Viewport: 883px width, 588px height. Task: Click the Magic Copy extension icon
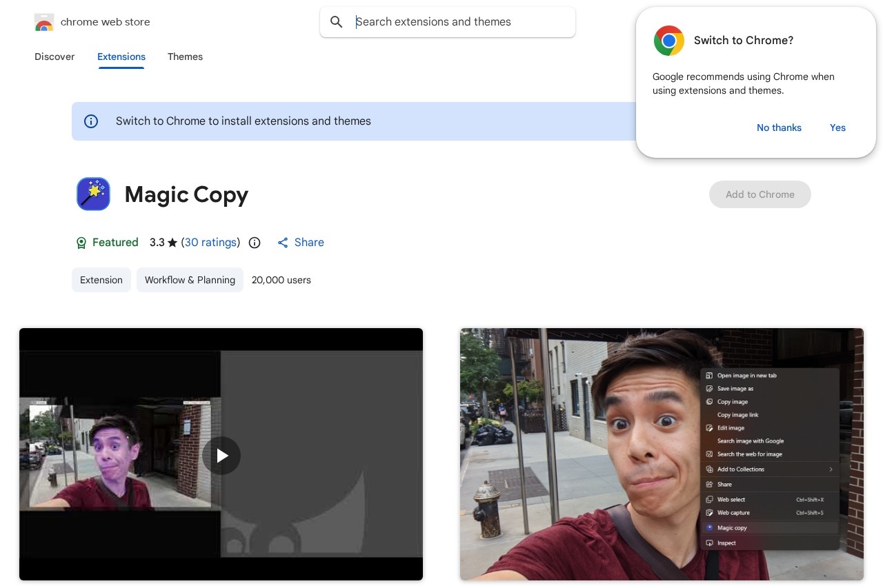tap(93, 194)
